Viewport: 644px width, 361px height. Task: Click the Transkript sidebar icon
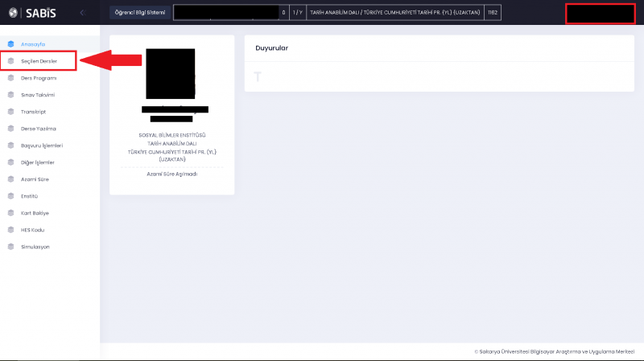(x=10, y=112)
